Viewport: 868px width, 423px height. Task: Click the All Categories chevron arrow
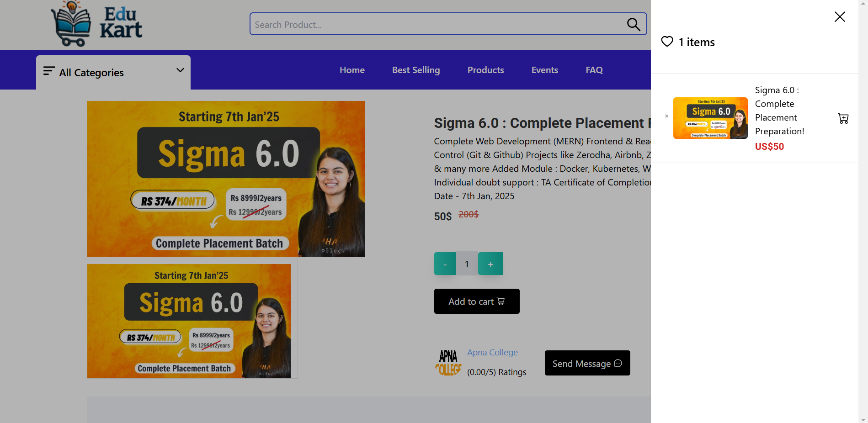[x=180, y=70]
